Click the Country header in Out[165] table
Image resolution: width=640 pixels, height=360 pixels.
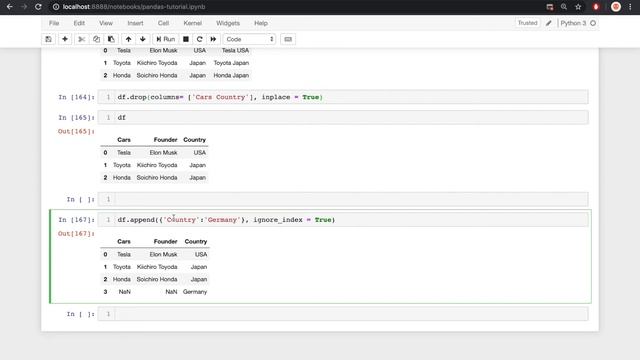click(194, 140)
